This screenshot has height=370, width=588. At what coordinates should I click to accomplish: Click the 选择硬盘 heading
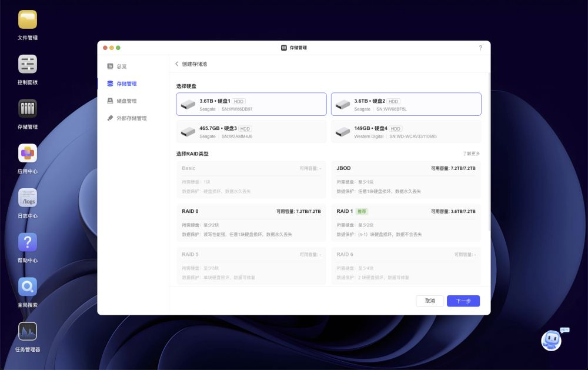pos(186,86)
